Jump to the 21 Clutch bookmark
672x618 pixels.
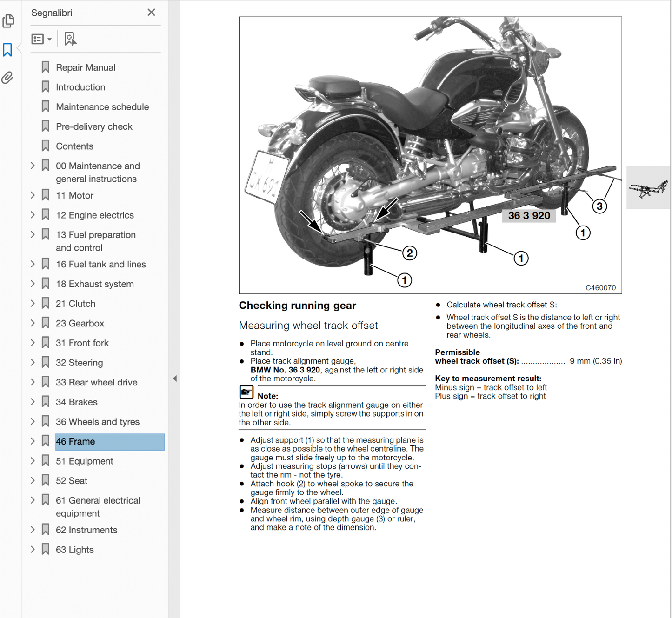point(75,304)
